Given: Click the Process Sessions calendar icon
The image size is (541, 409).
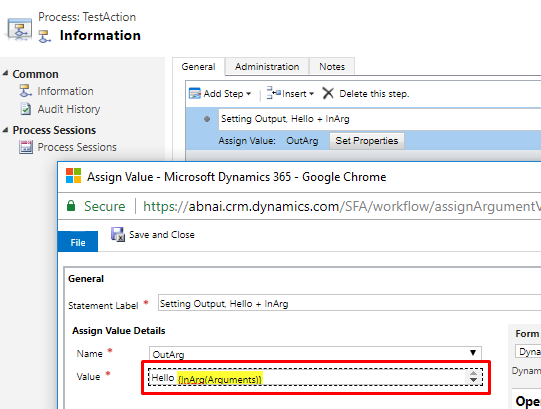Looking at the screenshot, I should click(x=26, y=147).
